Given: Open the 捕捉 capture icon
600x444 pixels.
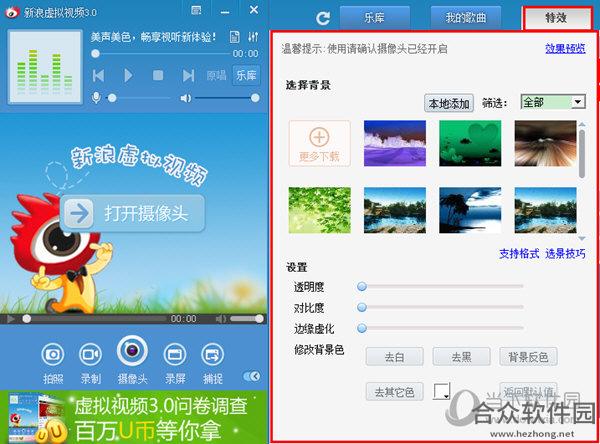Looking at the screenshot, I should [212, 354].
